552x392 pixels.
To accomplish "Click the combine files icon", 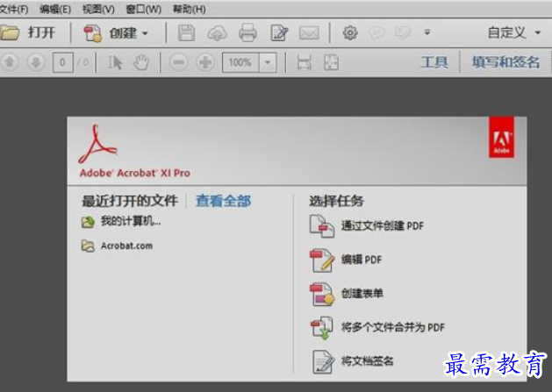I will (322, 328).
